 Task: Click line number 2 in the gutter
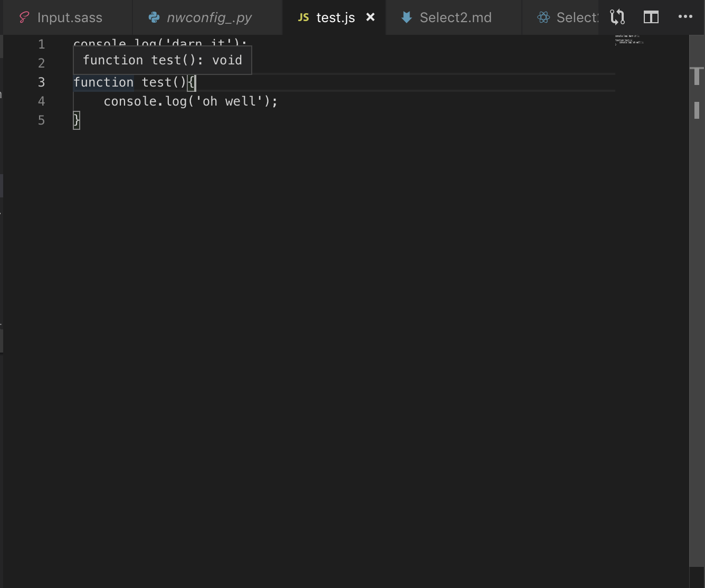click(x=42, y=63)
